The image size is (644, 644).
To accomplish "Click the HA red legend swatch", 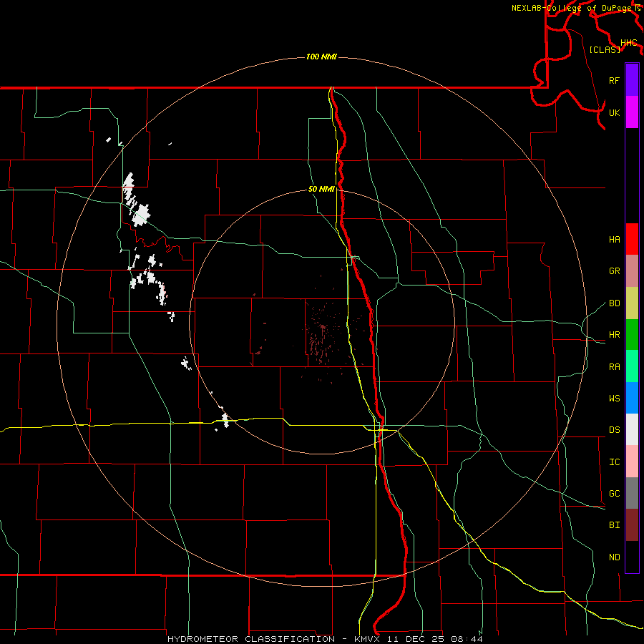I will pyautogui.click(x=632, y=239).
